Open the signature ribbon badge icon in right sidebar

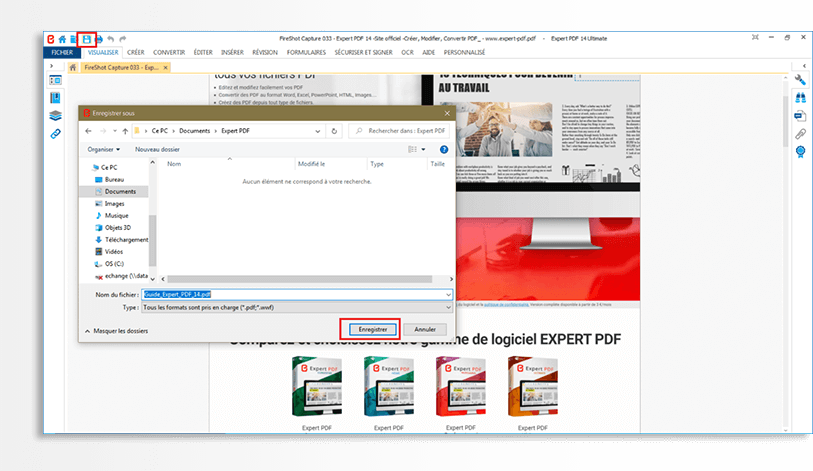[x=800, y=152]
